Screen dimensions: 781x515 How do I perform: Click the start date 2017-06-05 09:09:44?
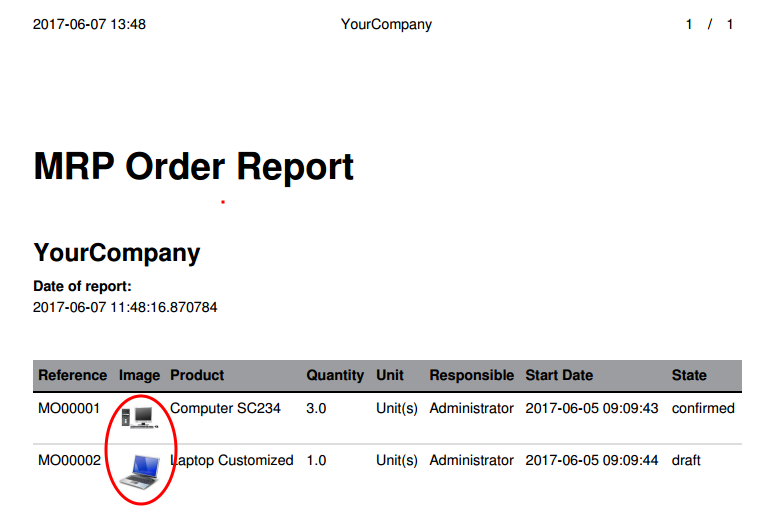click(592, 460)
